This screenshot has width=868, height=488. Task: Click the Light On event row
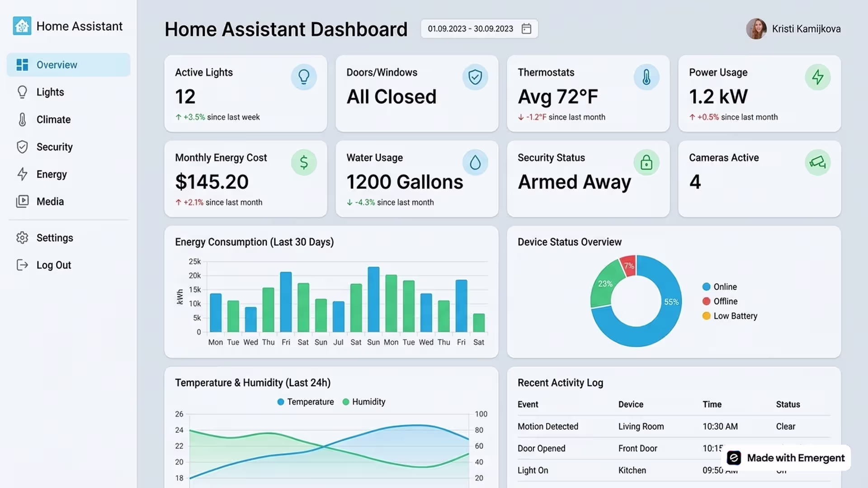click(674, 470)
